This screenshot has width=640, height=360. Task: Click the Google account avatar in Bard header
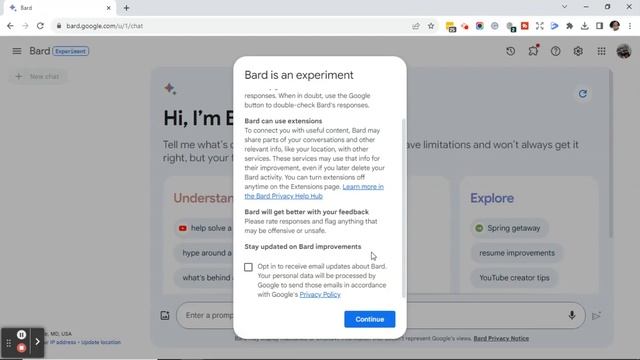624,51
